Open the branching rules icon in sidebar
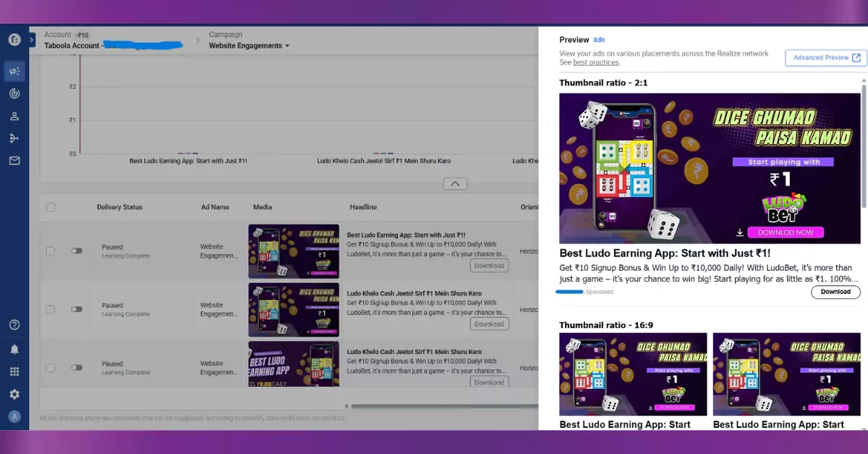868x454 pixels. [14, 138]
